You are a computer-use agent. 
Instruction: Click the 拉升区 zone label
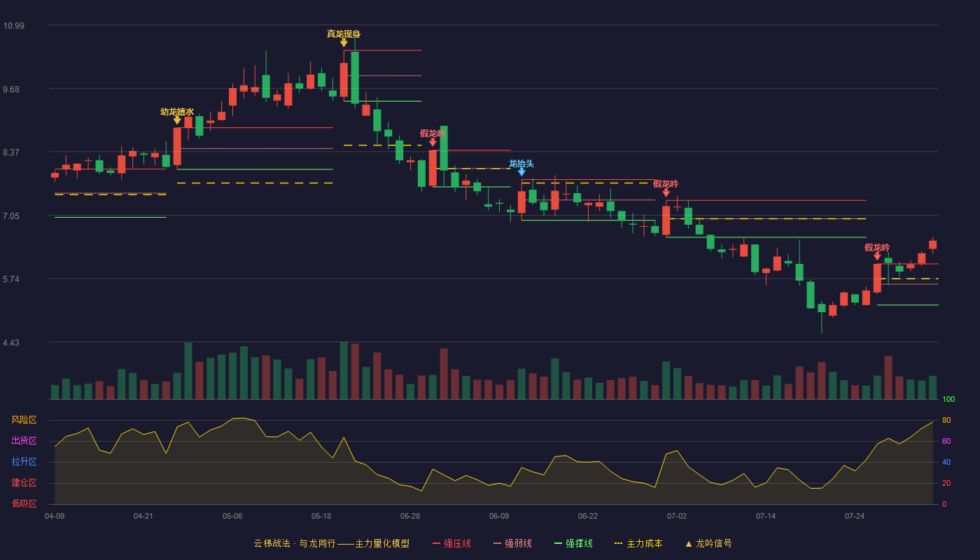point(24,462)
